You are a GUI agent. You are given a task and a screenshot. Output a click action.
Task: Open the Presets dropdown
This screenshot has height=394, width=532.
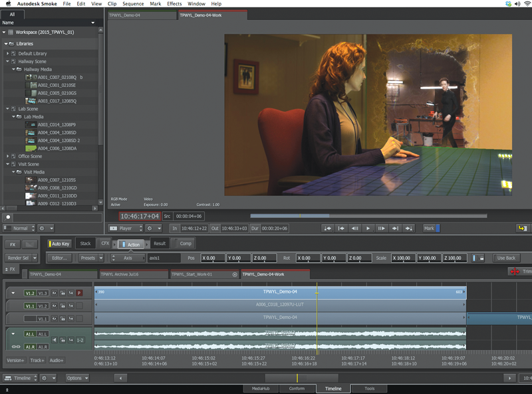click(91, 258)
